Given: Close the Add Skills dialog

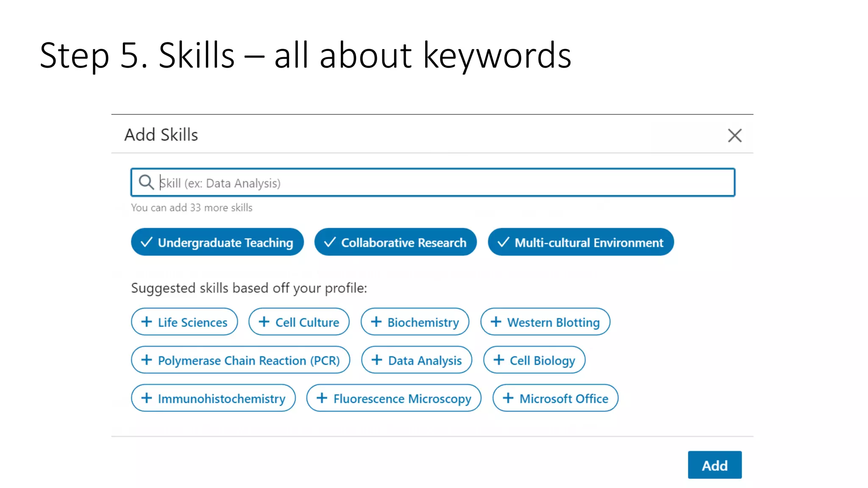Looking at the screenshot, I should tap(734, 136).
